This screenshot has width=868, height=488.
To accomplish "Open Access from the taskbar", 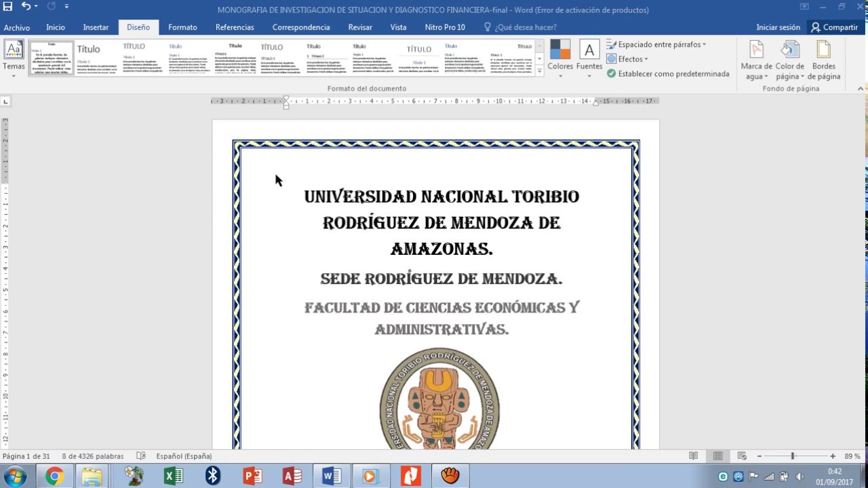I will [292, 476].
